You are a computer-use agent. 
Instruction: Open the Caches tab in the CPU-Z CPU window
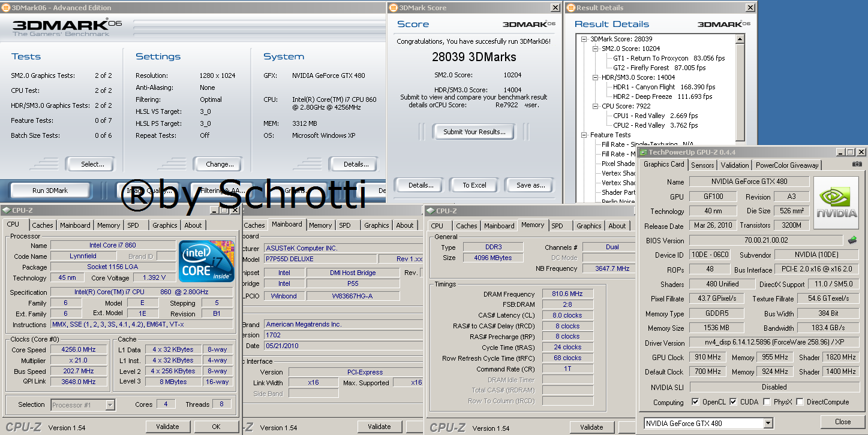pyautogui.click(x=43, y=225)
